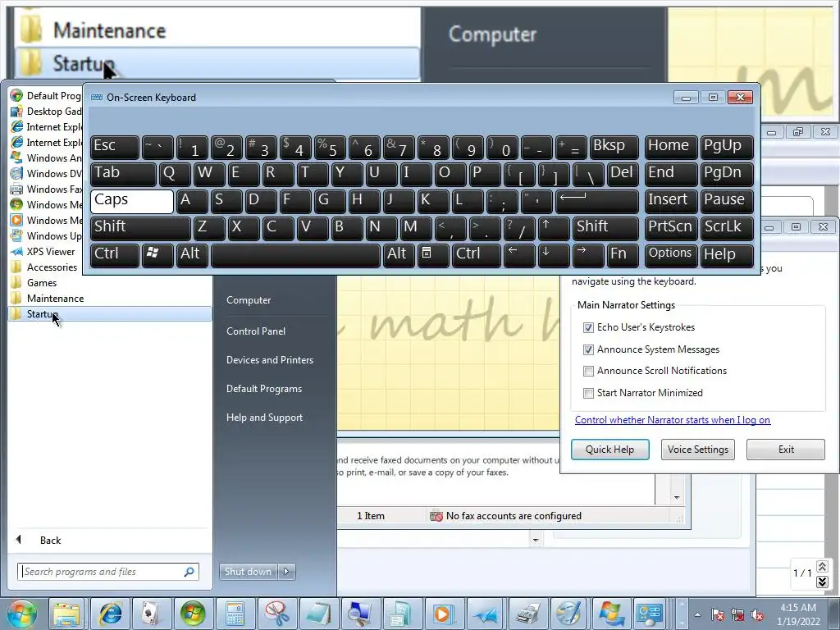The image size is (840, 630).
Task: Toggle the left Ctrl key on keyboard
Action: pyautogui.click(x=115, y=255)
